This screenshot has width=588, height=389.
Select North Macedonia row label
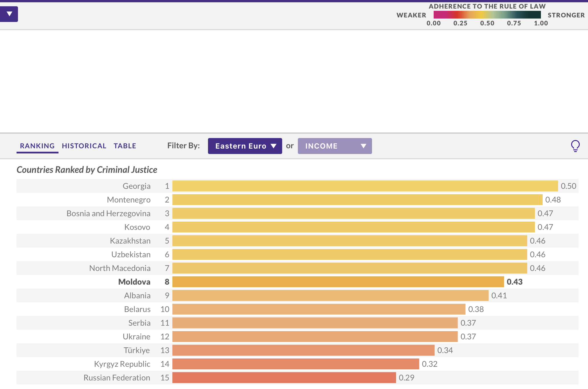coord(120,268)
